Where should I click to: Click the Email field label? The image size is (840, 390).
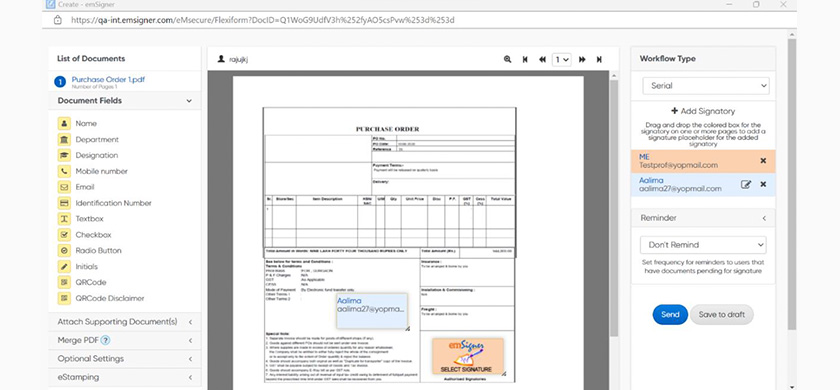tap(85, 188)
